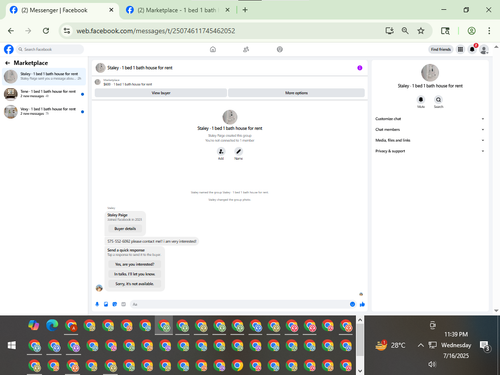Expand Media, files and links section
Screen dimensions: 500x375
coord(430,140)
